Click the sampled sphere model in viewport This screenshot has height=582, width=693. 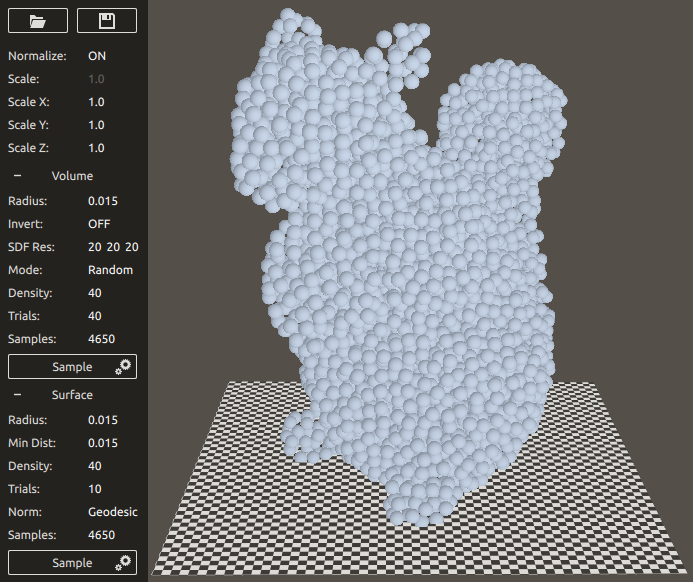398,265
